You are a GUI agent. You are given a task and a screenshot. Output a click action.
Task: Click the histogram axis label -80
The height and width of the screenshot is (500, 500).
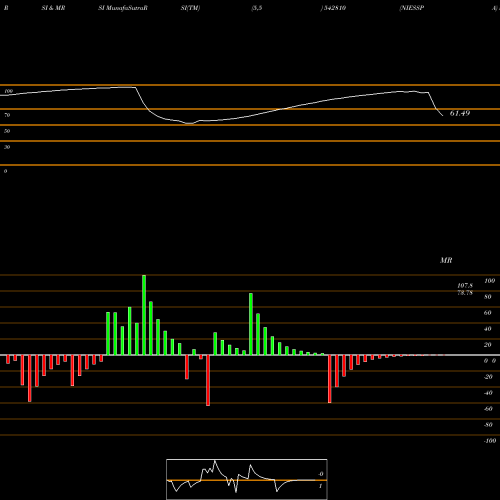pyautogui.click(x=488, y=425)
